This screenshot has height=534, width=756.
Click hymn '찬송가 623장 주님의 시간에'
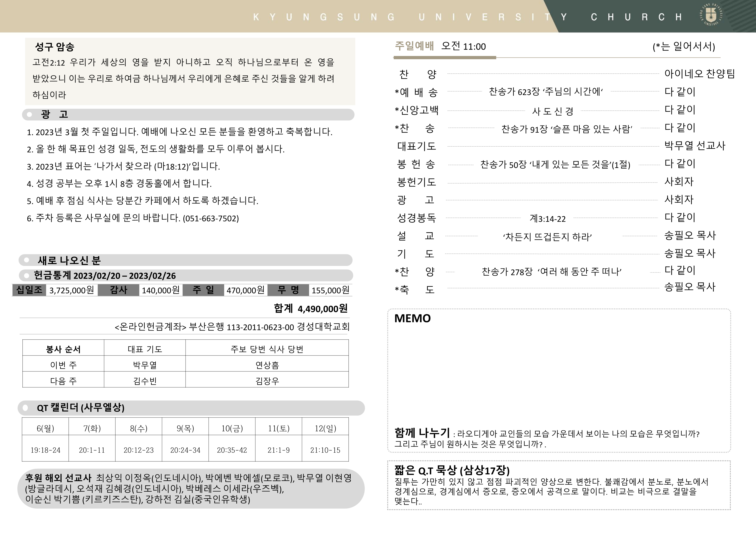546,92
